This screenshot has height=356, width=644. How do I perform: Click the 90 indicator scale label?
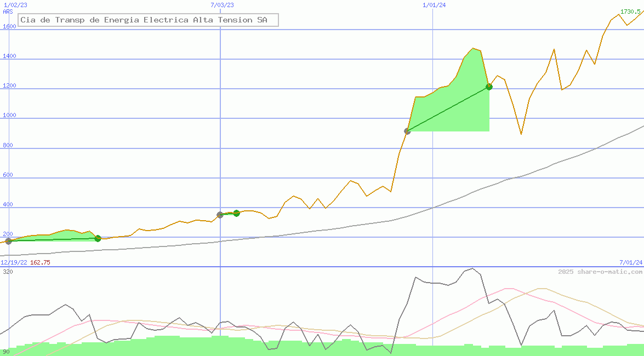(6, 352)
